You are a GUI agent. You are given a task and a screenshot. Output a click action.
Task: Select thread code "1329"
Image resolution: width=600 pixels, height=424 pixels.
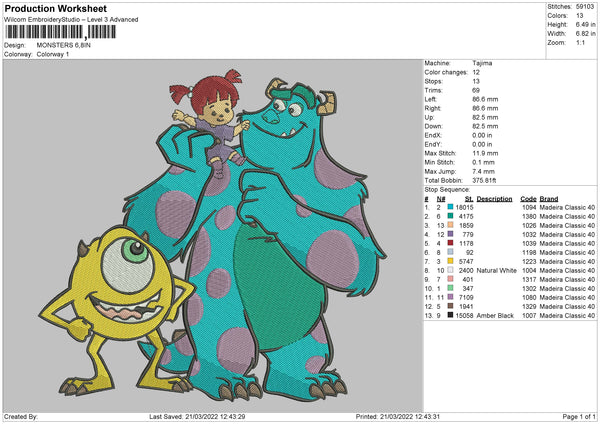click(529, 306)
